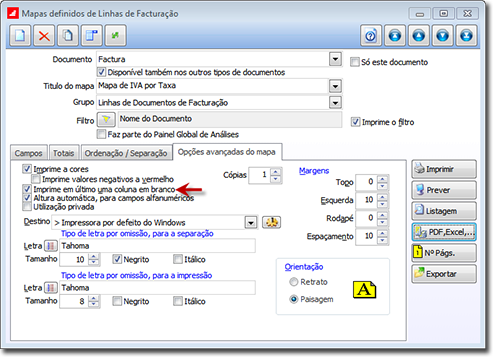
Task: Click the yellow filter funnel icon button
Action: 106,119
